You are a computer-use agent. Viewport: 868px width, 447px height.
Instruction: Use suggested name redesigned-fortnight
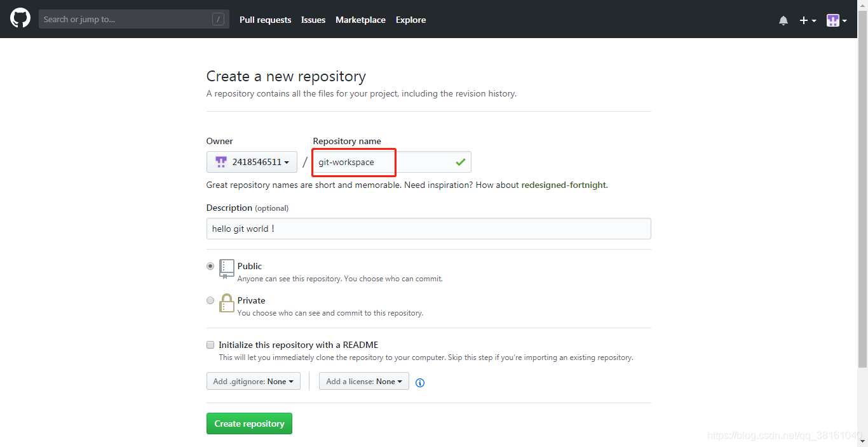pyautogui.click(x=564, y=185)
